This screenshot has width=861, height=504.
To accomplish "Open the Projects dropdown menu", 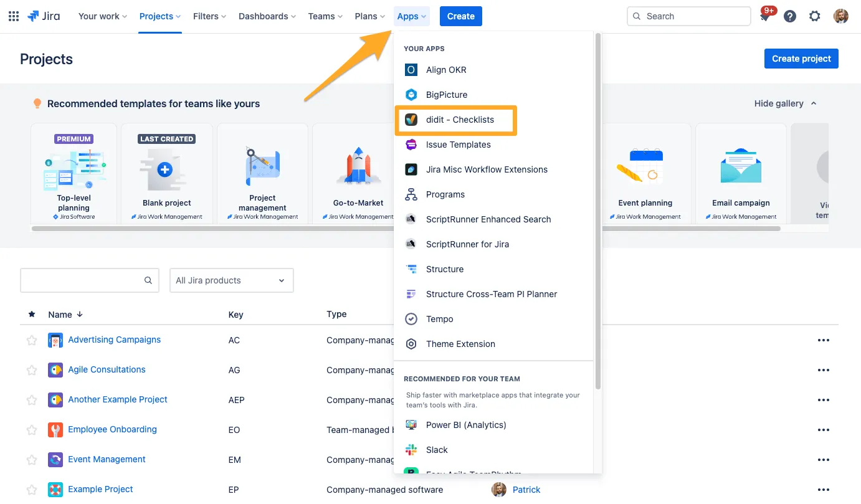I will pos(160,16).
